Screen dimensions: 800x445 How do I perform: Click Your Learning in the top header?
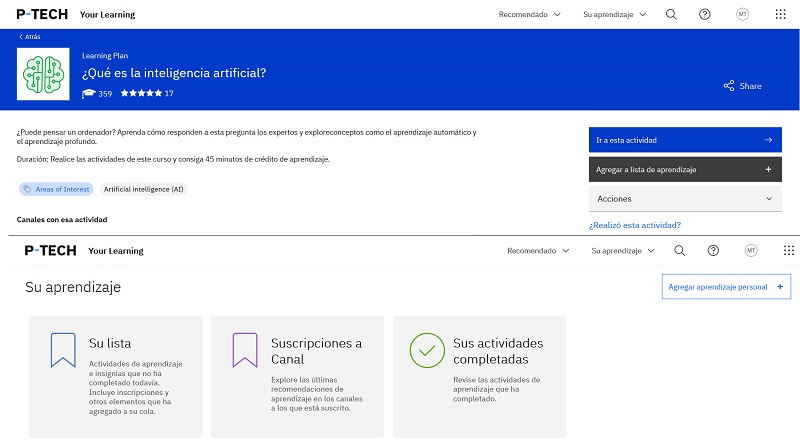click(x=108, y=15)
